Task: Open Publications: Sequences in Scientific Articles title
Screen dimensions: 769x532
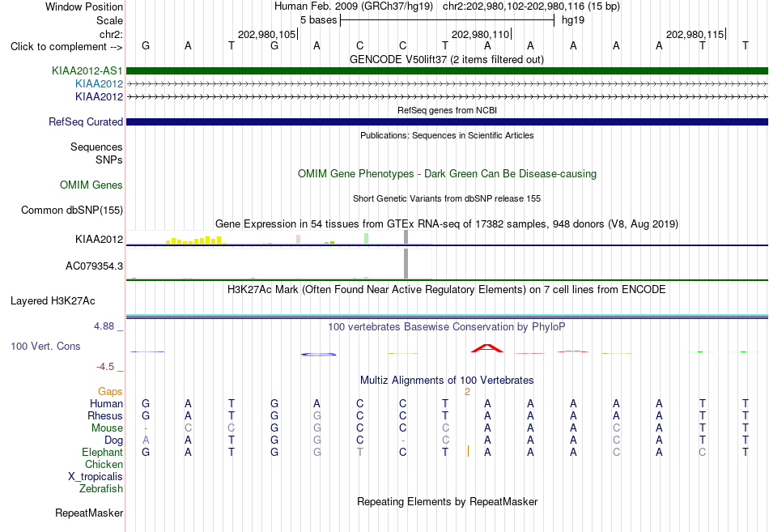Action: [447, 135]
